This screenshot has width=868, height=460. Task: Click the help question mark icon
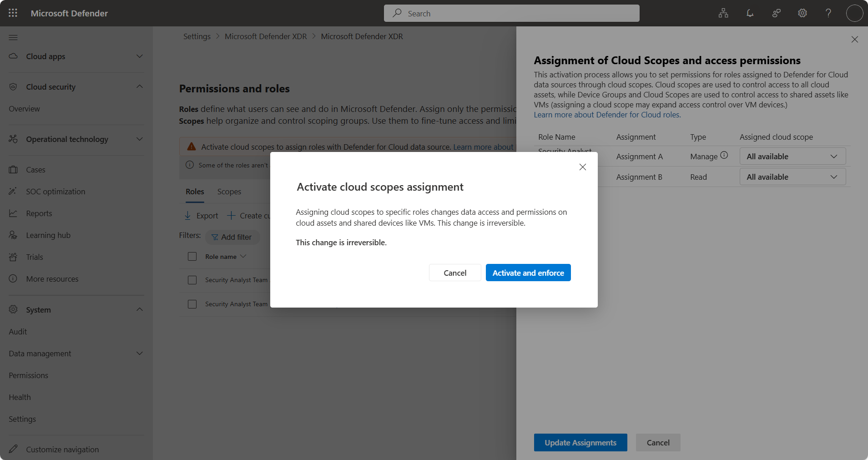828,13
